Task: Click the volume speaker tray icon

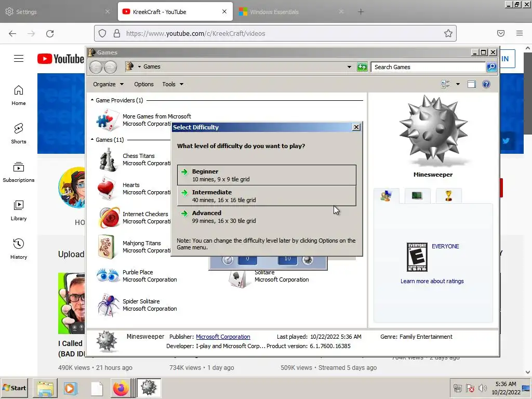Action: tap(482, 388)
